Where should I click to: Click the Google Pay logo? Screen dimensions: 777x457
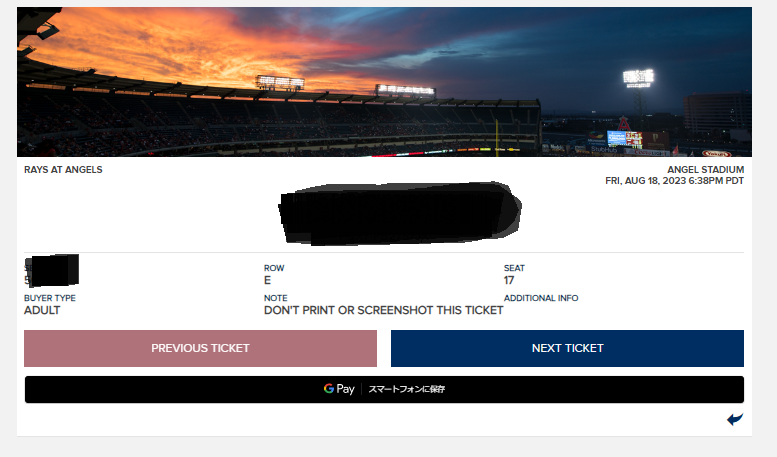pyautogui.click(x=339, y=389)
